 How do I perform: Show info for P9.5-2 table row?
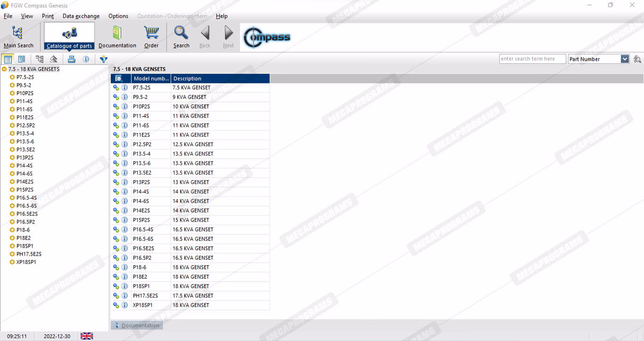click(x=124, y=97)
